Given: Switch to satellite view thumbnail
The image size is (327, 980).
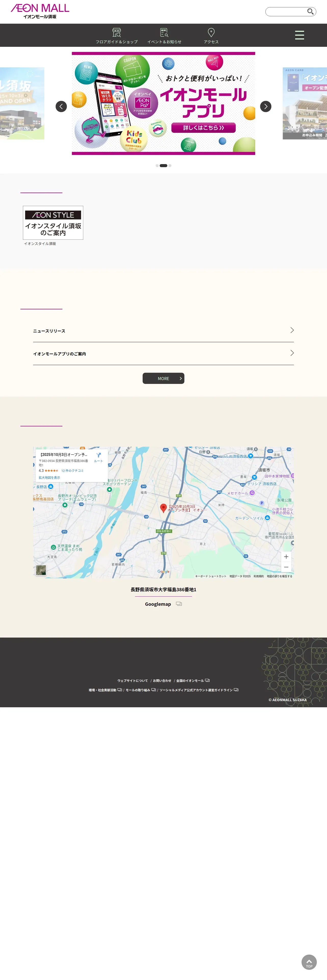Looking at the screenshot, I should tap(41, 570).
